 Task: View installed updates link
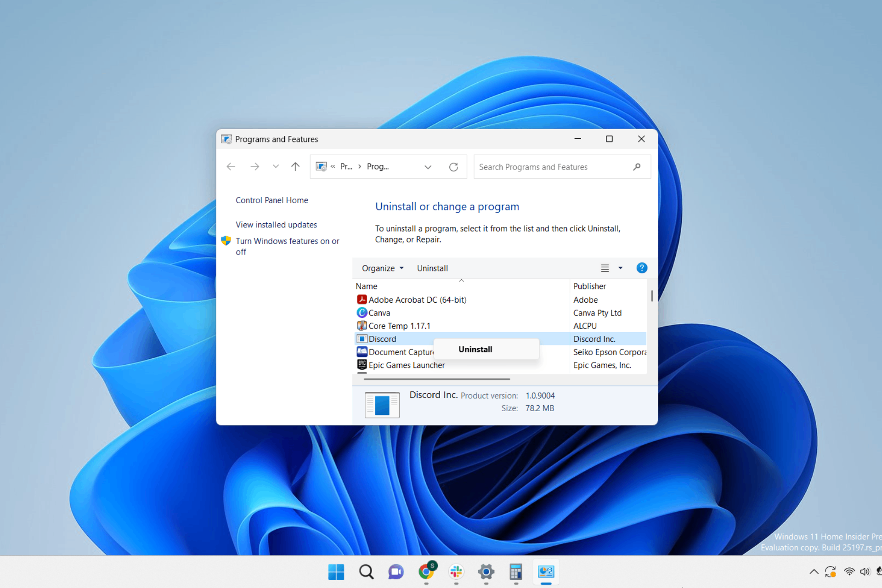pos(275,224)
